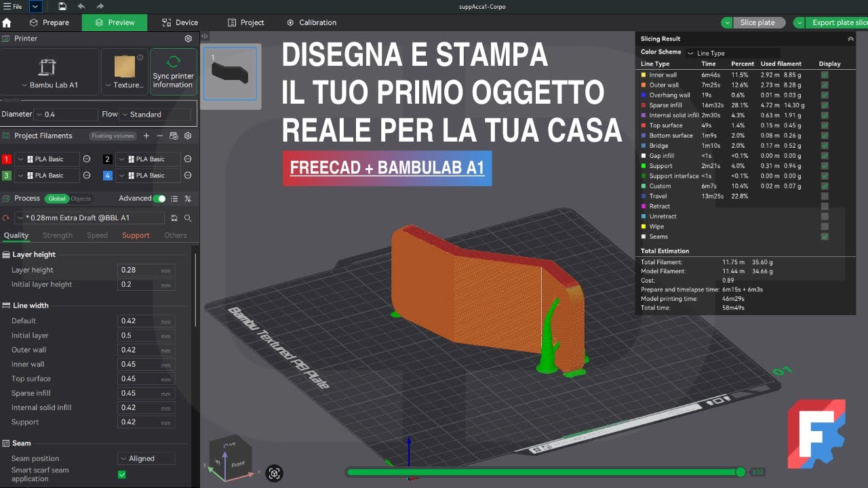The image size is (868, 488).
Task: Toggle Inner wall display checkbox
Action: (x=825, y=75)
